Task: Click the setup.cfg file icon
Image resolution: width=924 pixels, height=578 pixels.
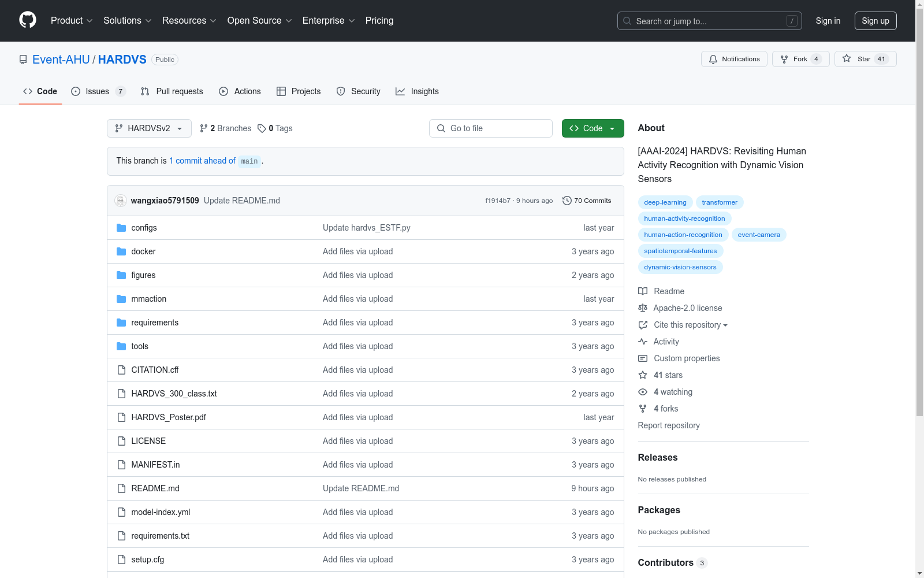Action: [x=121, y=560]
